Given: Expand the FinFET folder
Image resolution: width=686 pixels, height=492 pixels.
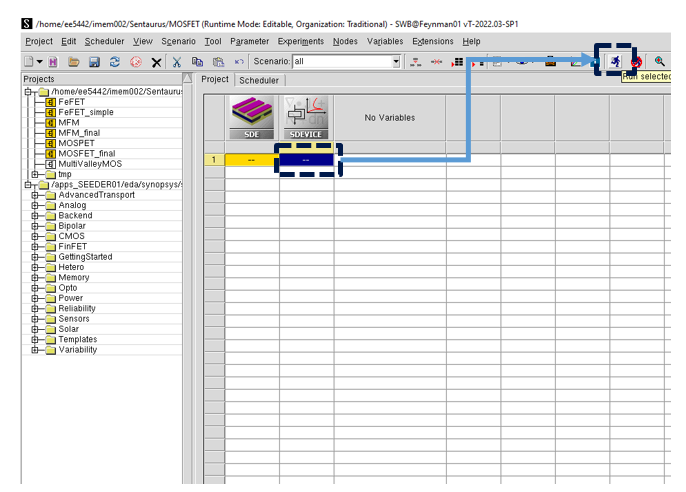Looking at the screenshot, I should click(36, 247).
